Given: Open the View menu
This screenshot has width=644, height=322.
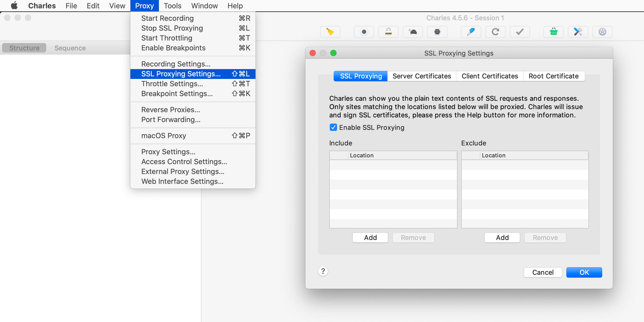Looking at the screenshot, I should point(117,6).
